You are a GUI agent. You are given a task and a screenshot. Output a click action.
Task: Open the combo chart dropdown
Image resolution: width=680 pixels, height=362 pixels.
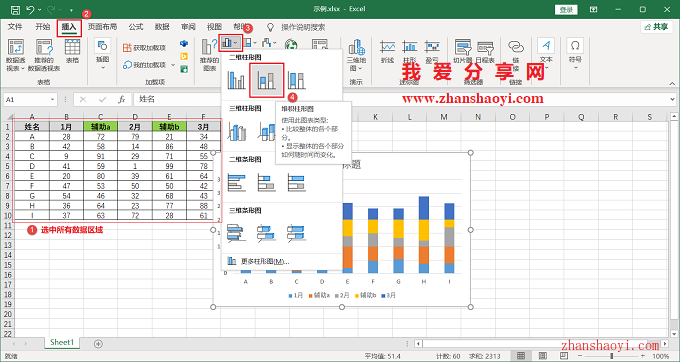click(x=269, y=43)
